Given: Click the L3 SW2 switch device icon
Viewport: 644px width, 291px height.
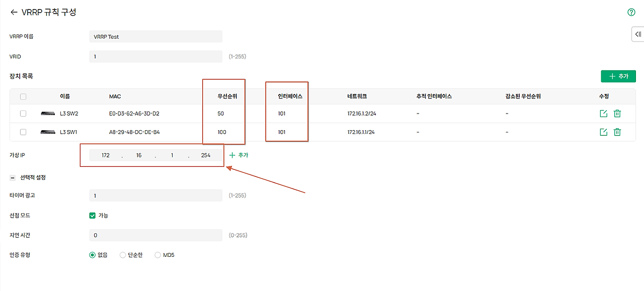Looking at the screenshot, I should (x=48, y=114).
